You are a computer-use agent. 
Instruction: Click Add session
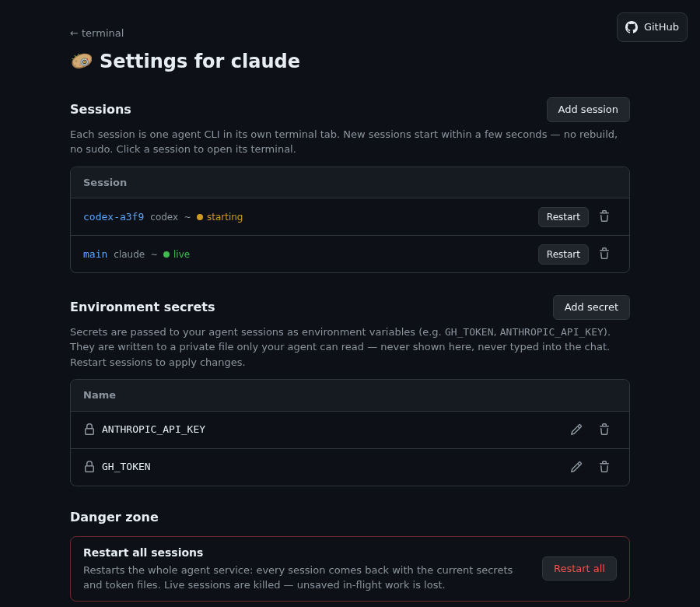click(588, 110)
